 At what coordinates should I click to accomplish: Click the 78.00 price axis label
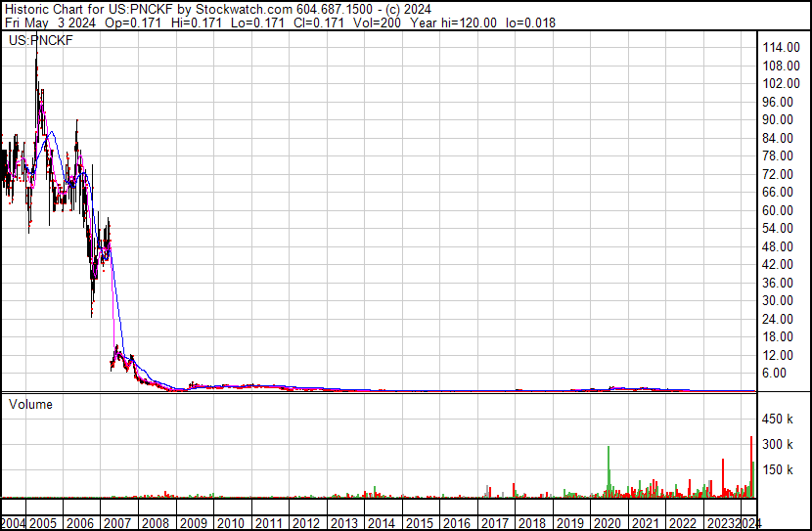tap(778, 155)
